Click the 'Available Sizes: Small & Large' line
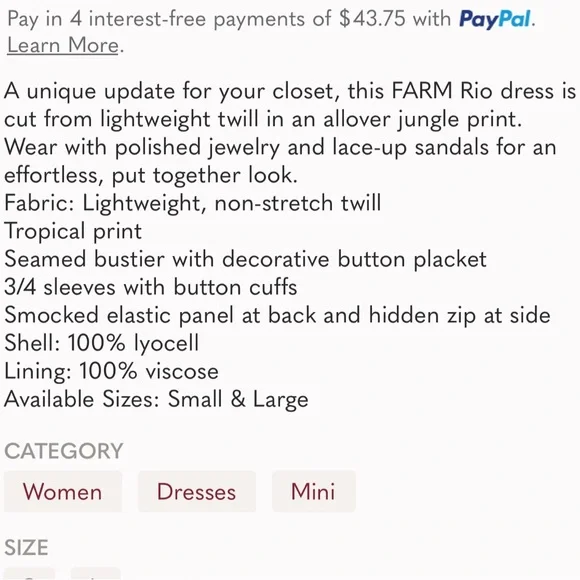Image resolution: width=580 pixels, height=580 pixels. (x=156, y=399)
